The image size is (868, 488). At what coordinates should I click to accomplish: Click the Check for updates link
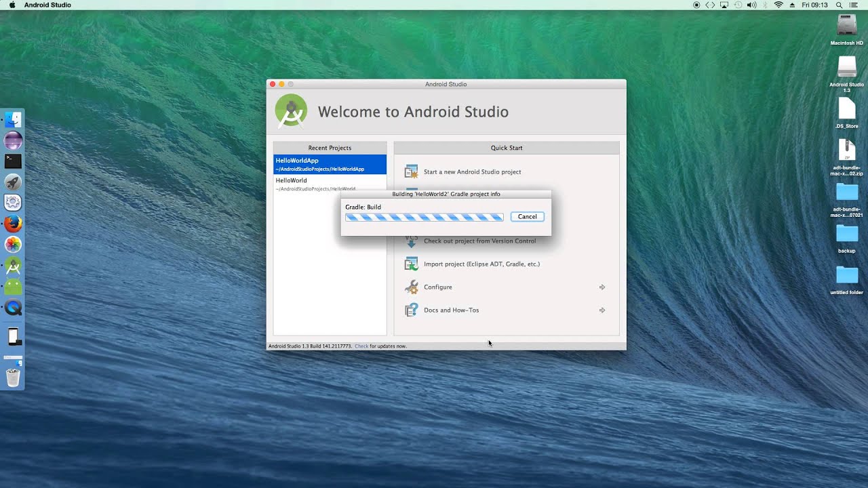361,346
